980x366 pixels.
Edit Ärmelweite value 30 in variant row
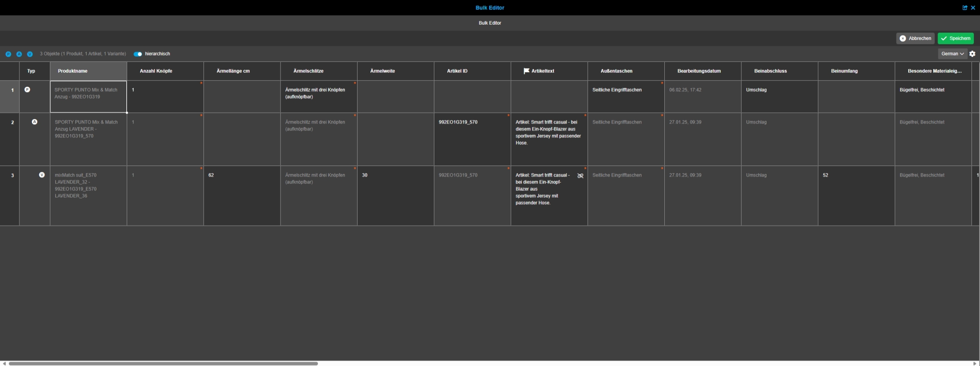pos(396,196)
